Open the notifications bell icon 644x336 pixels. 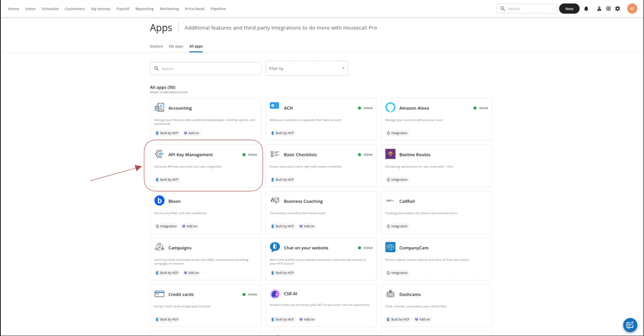point(586,9)
